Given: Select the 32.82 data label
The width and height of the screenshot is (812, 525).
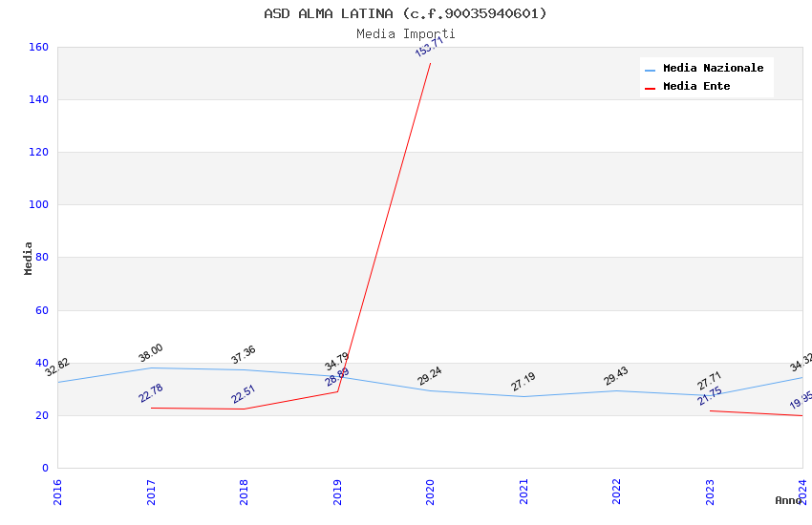Looking at the screenshot, I should [x=57, y=367].
